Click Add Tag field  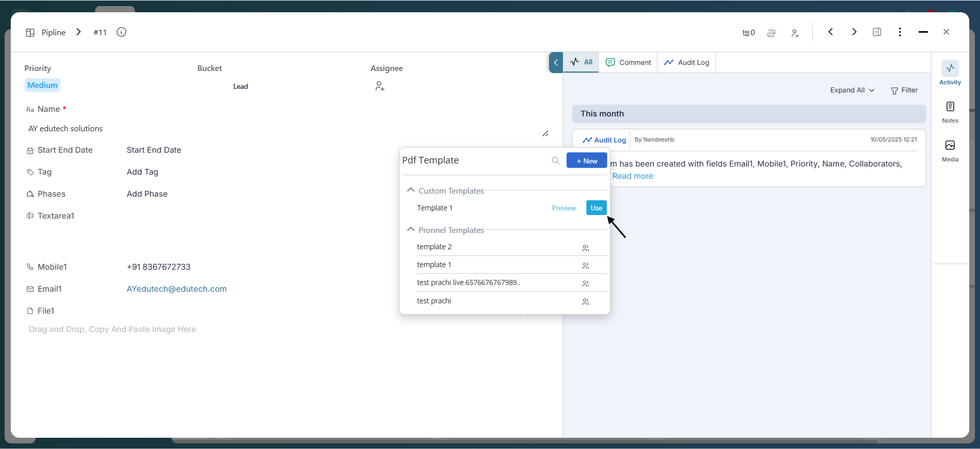[x=143, y=172]
